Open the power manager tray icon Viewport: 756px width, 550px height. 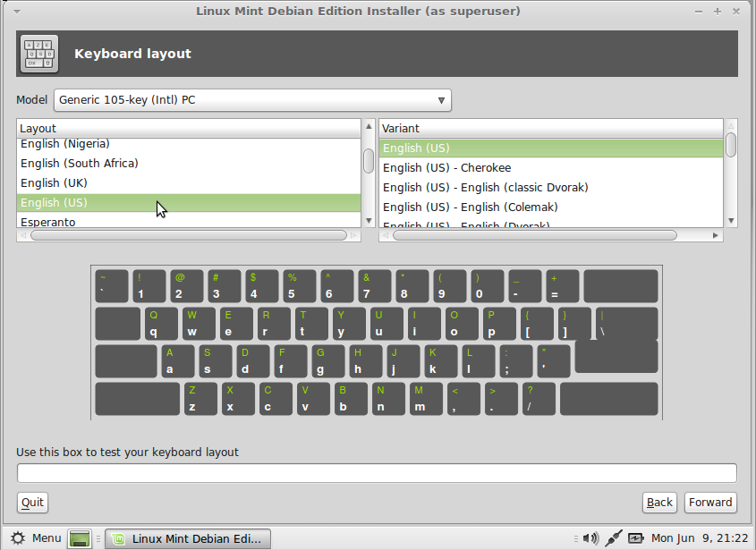point(635,537)
